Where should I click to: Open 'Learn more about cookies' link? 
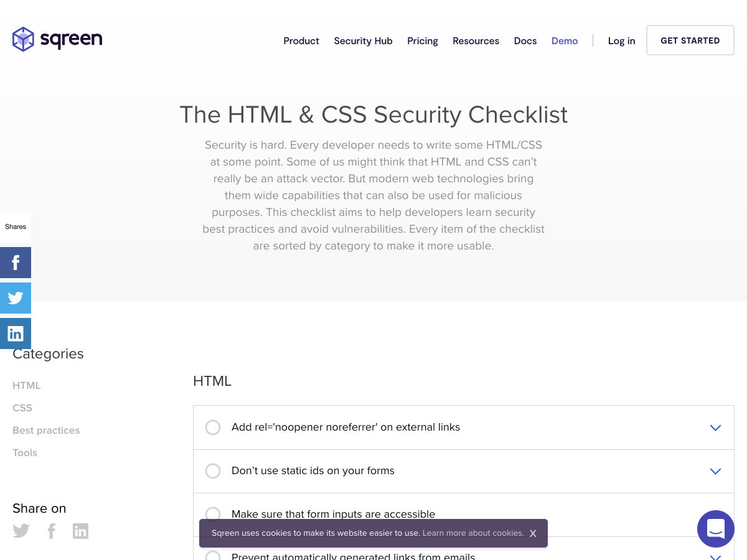point(473,533)
